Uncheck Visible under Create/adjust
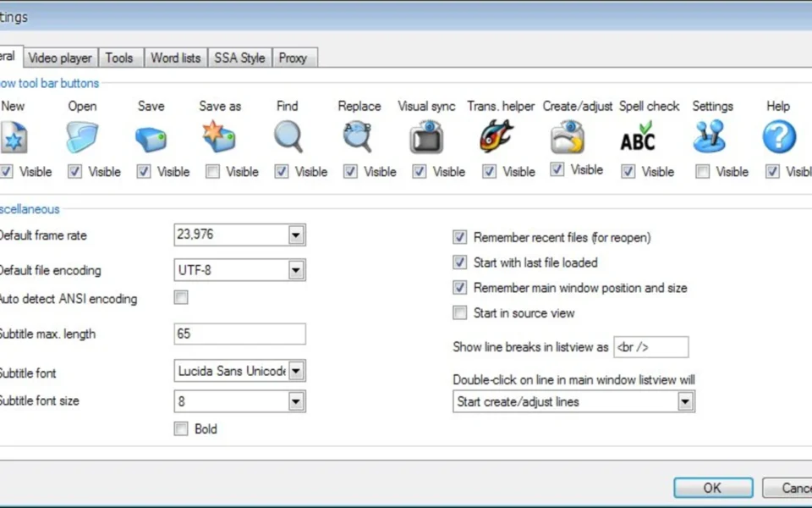This screenshot has width=812, height=508. tap(557, 169)
